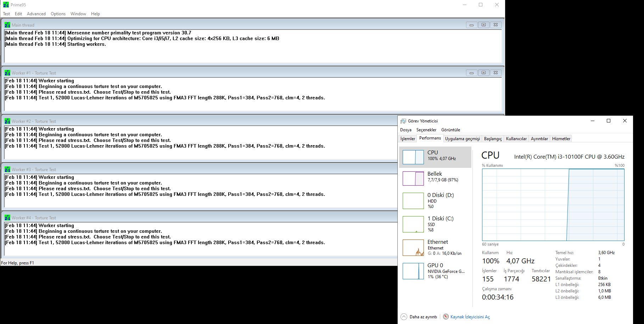Click the İş Parçacığı value 1774
The width and height of the screenshot is (644, 324).
[x=511, y=279]
